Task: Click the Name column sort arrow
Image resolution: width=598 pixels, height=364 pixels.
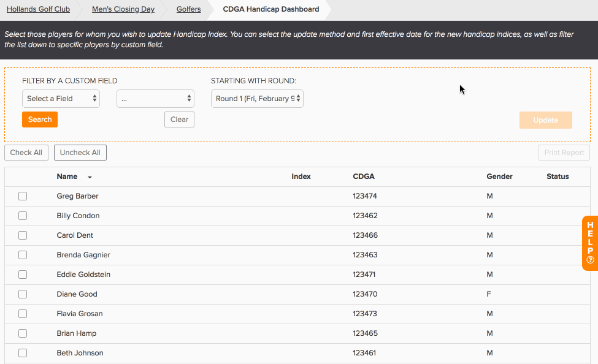Action: click(x=90, y=177)
